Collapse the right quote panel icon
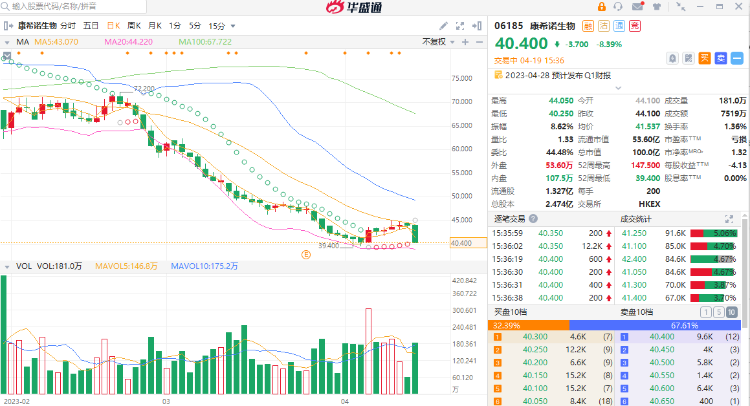The height and width of the screenshot is (406, 750). [476, 26]
